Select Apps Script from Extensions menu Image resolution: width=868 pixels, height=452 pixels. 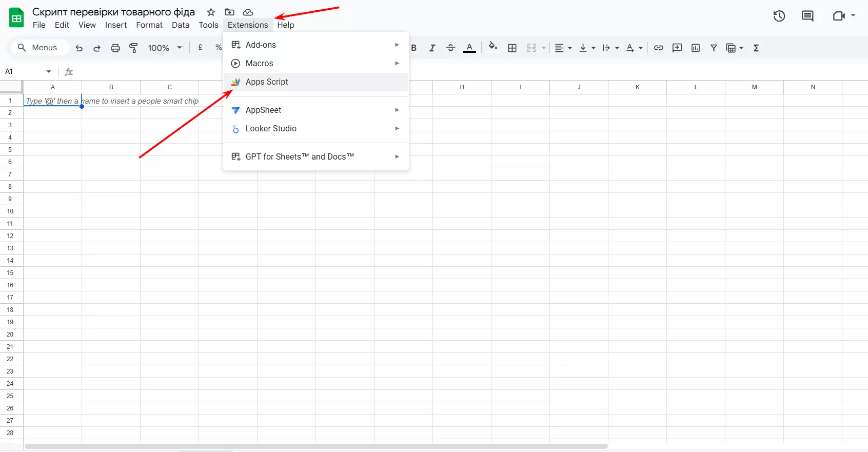(267, 82)
